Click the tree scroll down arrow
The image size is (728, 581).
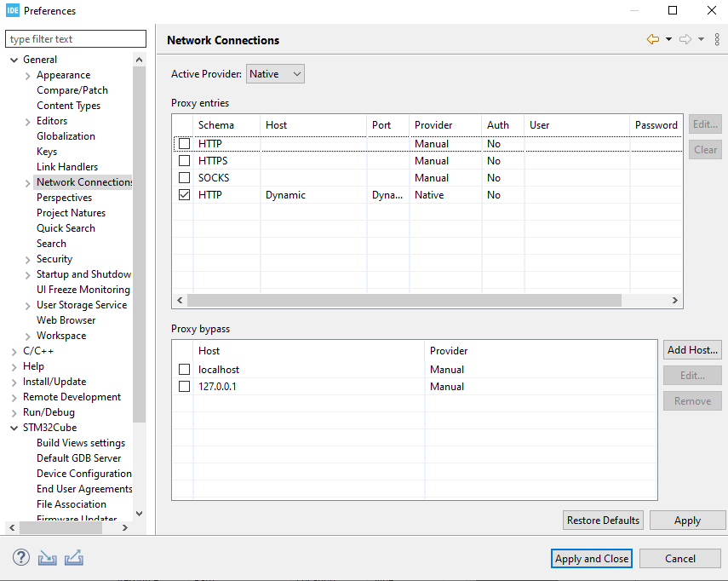click(139, 513)
